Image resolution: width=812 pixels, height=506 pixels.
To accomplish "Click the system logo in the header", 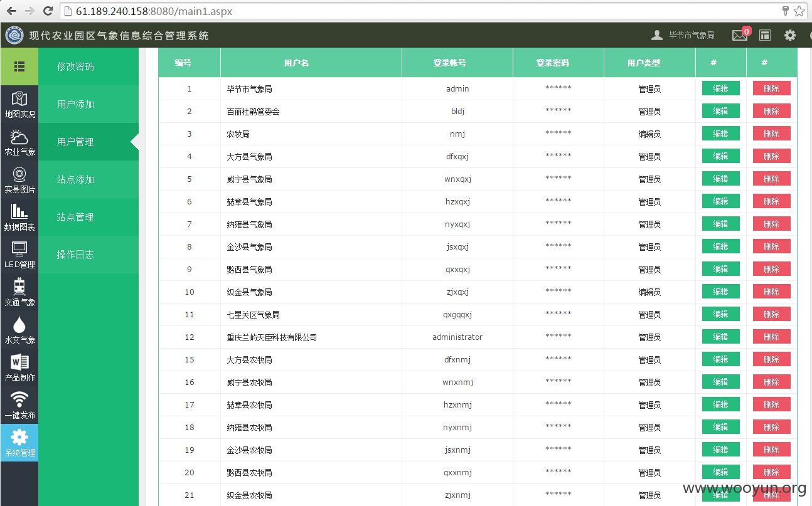I will coord(14,35).
